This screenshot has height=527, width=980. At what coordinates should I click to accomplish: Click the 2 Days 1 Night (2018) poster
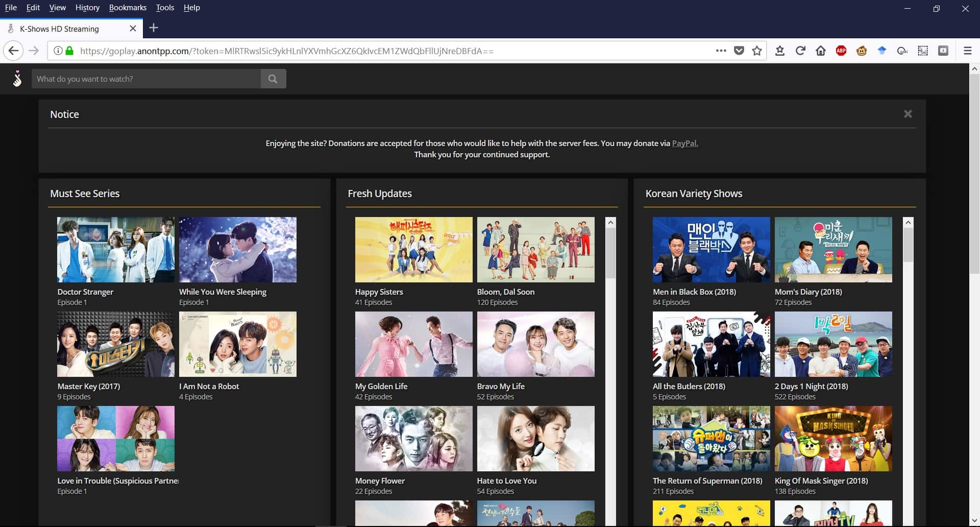(834, 344)
